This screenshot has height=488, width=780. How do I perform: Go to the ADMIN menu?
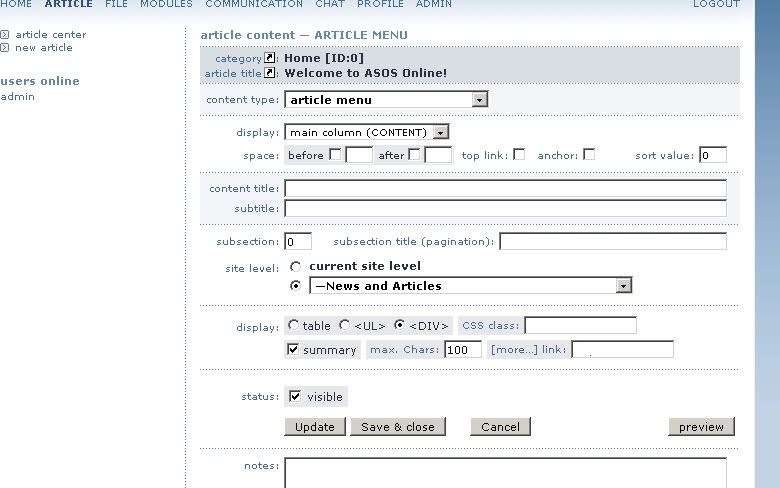434,4
